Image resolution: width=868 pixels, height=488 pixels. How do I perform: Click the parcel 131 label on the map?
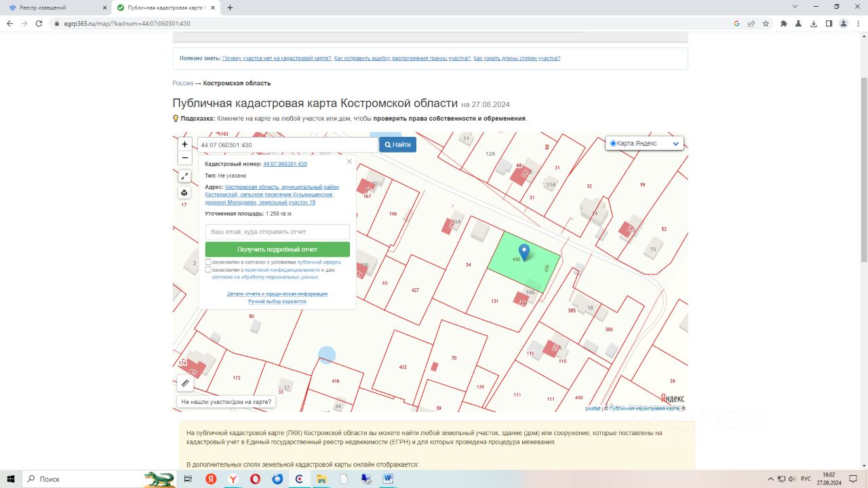coord(494,301)
